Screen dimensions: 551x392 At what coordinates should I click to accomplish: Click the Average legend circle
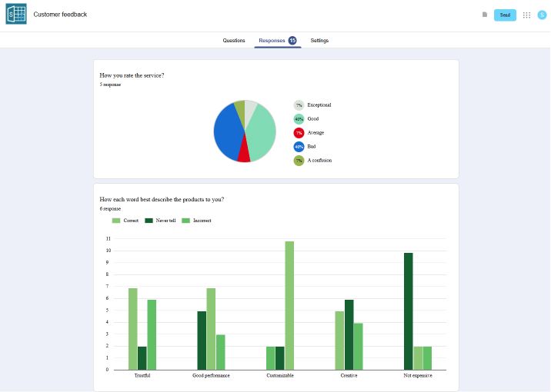click(299, 133)
